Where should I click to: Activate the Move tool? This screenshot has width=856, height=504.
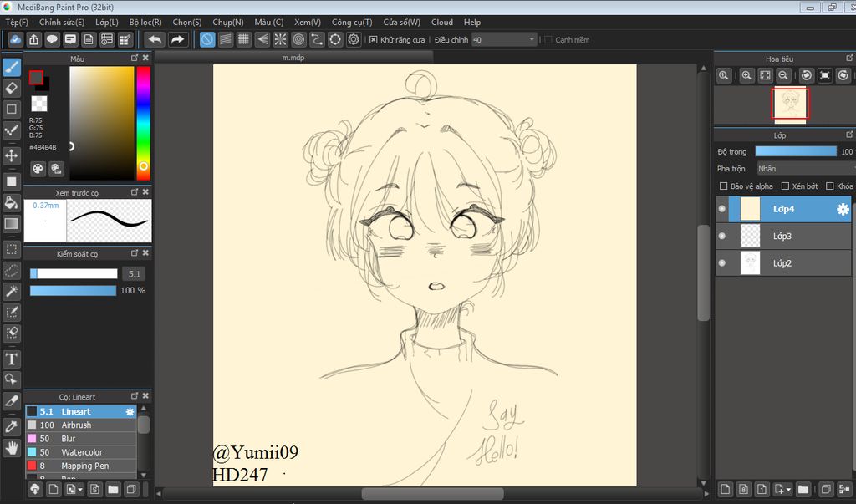click(x=12, y=155)
